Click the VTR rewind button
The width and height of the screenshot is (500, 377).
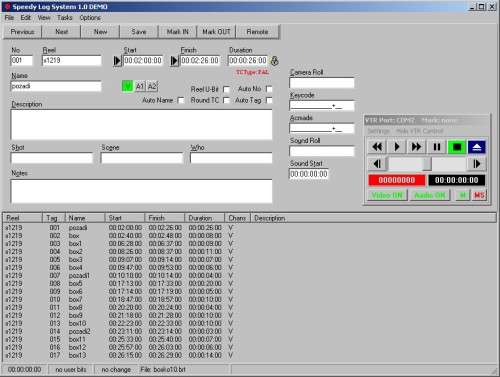377,147
